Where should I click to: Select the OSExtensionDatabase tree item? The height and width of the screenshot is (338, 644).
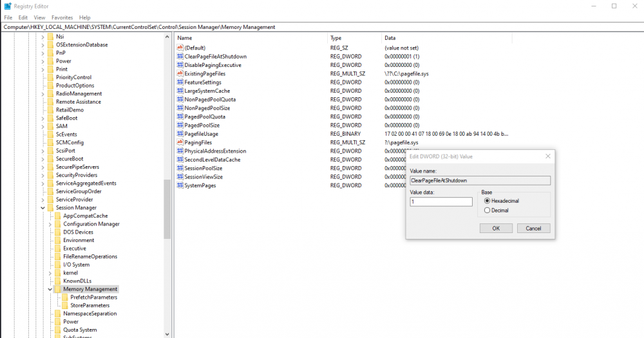tap(82, 45)
